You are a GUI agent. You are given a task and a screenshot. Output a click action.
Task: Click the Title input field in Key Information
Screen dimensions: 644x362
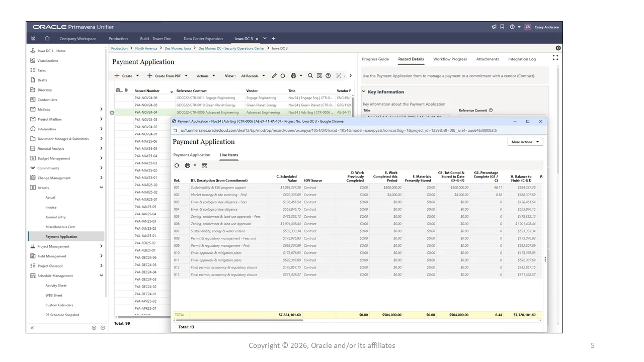(406, 117)
